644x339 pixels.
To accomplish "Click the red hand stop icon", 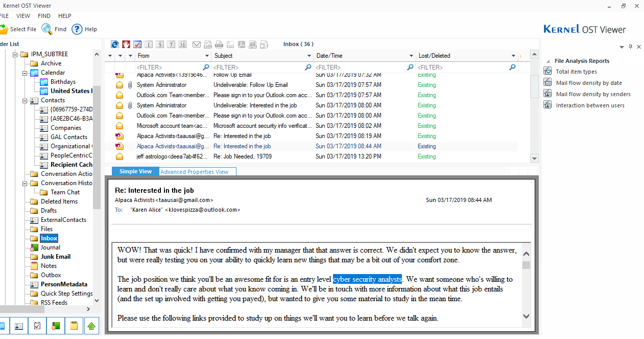I will [126, 44].
